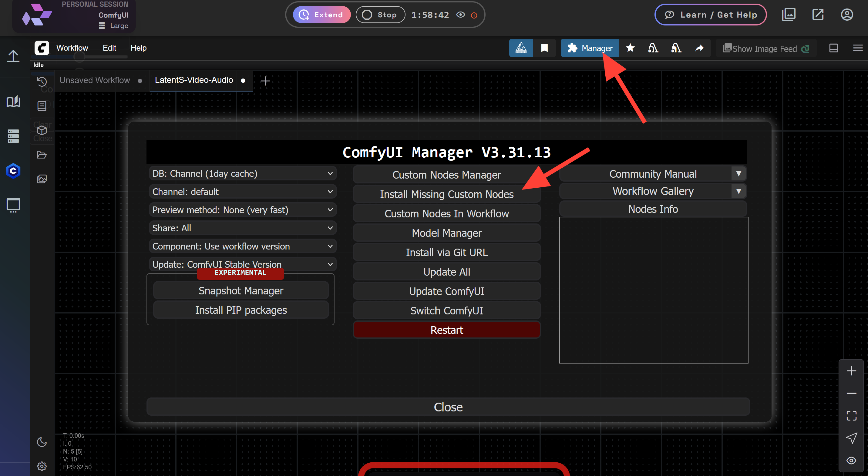Add a new workflow tab with plus
Image resolution: width=868 pixels, height=476 pixels.
(265, 81)
